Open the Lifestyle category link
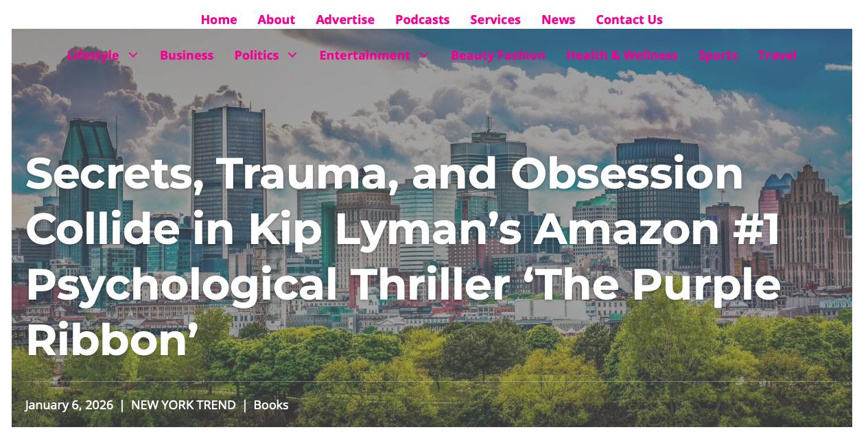This screenshot has height=447, width=868. [93, 56]
